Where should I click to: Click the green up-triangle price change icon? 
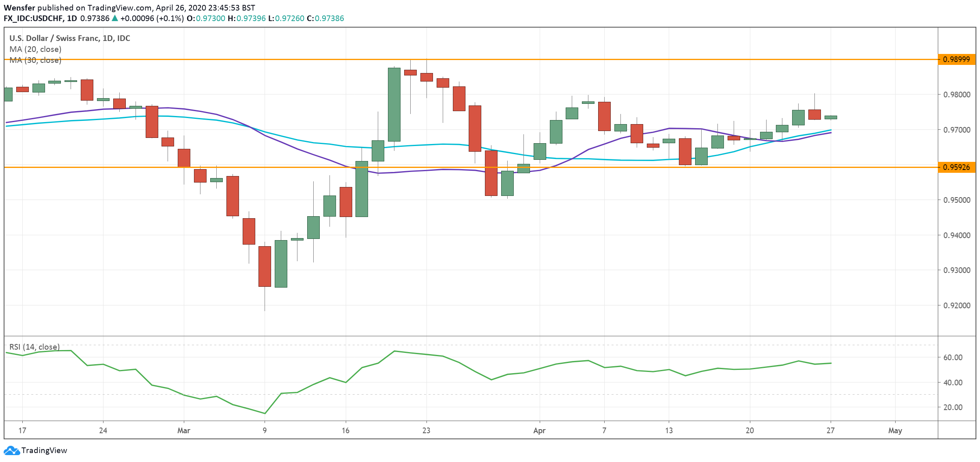pyautogui.click(x=115, y=18)
